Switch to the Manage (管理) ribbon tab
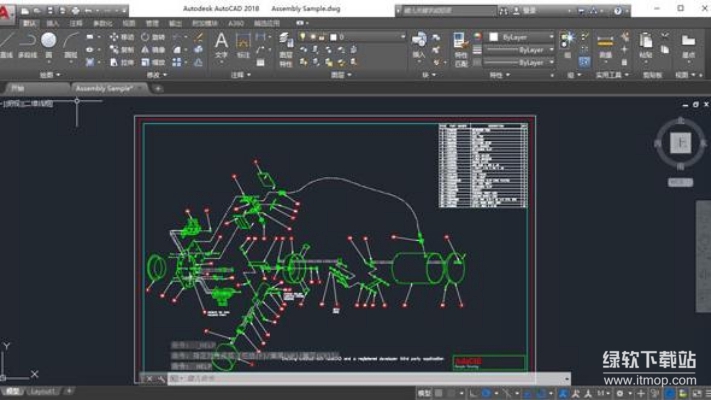Image resolution: width=711 pixels, height=400 pixels. [x=152, y=23]
